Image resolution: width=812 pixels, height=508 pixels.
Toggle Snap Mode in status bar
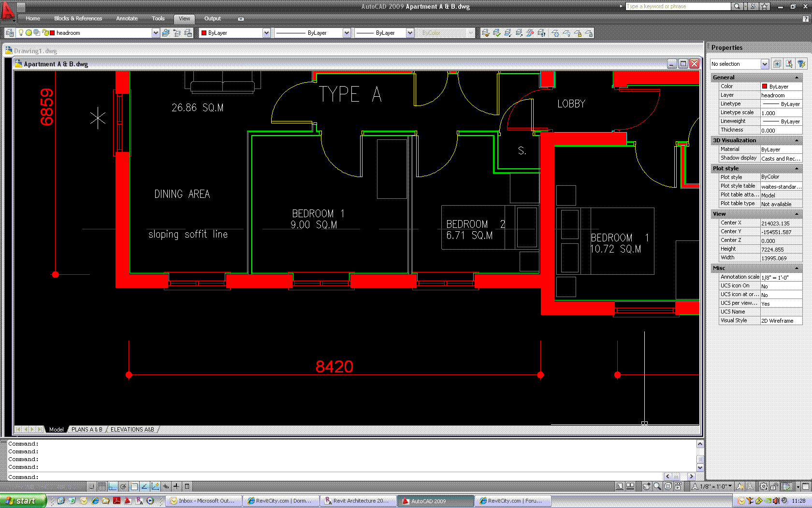(91, 486)
